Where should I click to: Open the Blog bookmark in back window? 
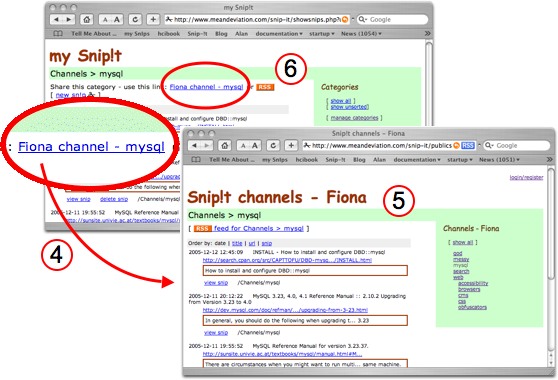(x=221, y=34)
